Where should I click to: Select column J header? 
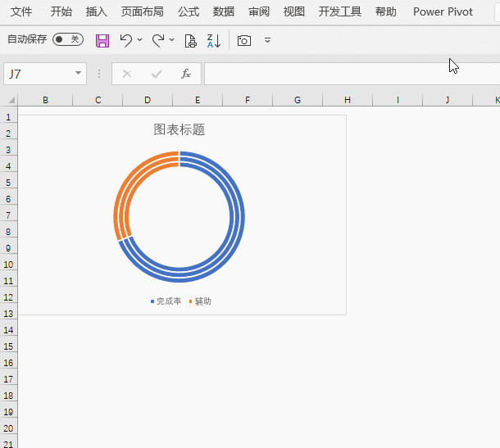[448, 100]
